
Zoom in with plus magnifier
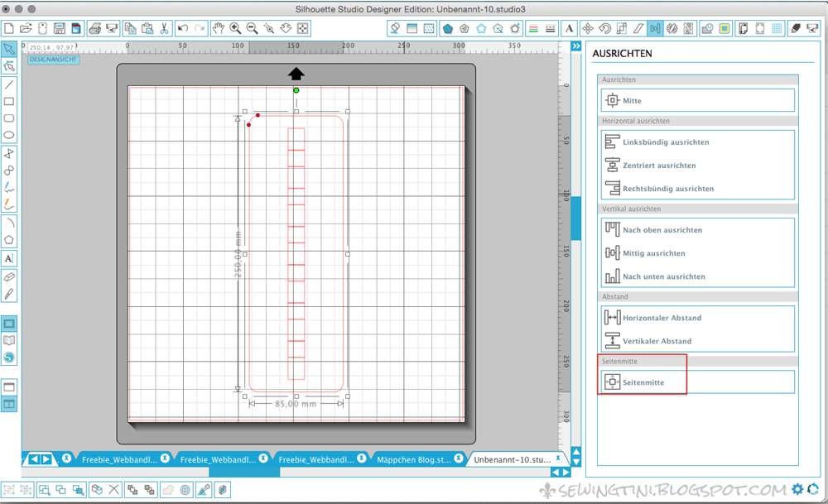[235, 28]
